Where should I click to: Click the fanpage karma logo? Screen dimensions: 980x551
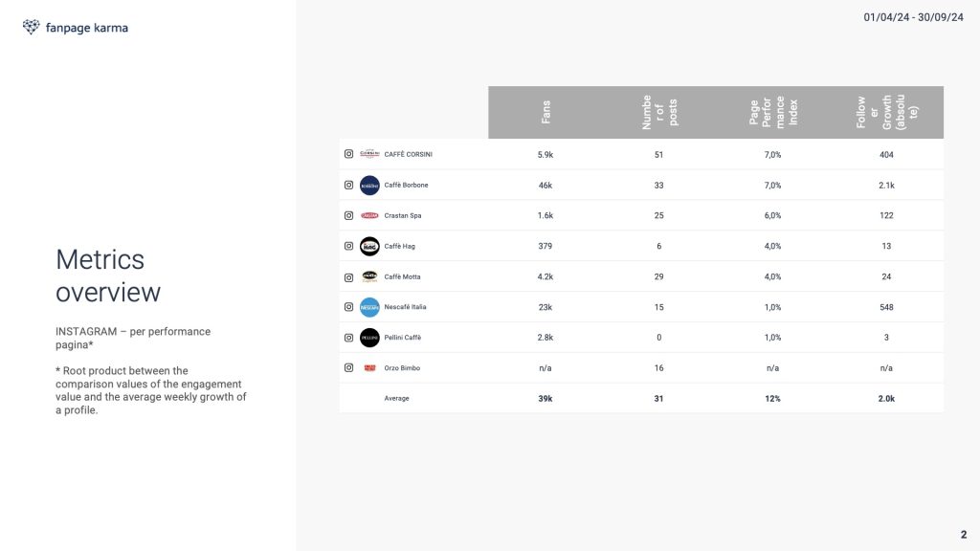tap(75, 28)
